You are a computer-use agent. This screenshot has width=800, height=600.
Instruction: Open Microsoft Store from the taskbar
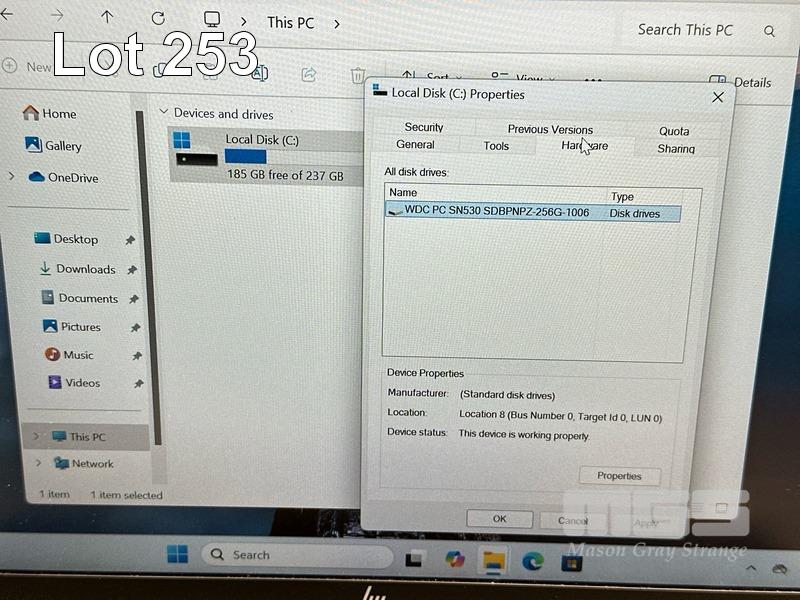(571, 562)
